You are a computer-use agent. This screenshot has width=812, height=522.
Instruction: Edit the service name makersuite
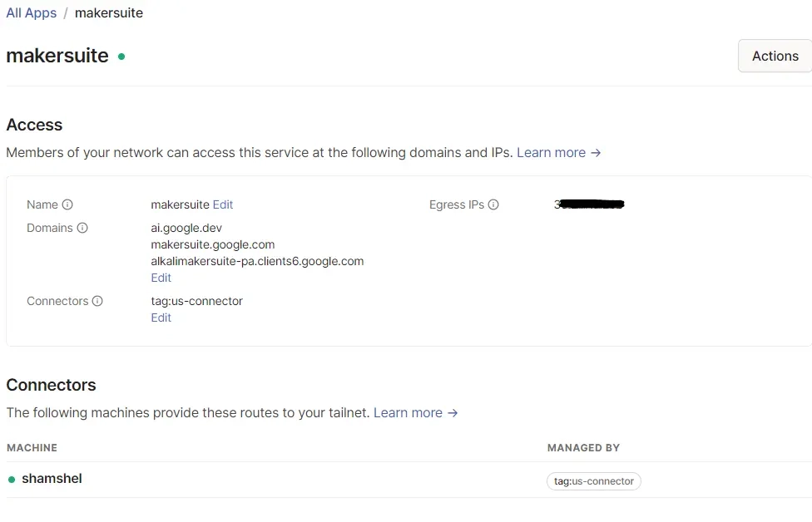point(223,204)
